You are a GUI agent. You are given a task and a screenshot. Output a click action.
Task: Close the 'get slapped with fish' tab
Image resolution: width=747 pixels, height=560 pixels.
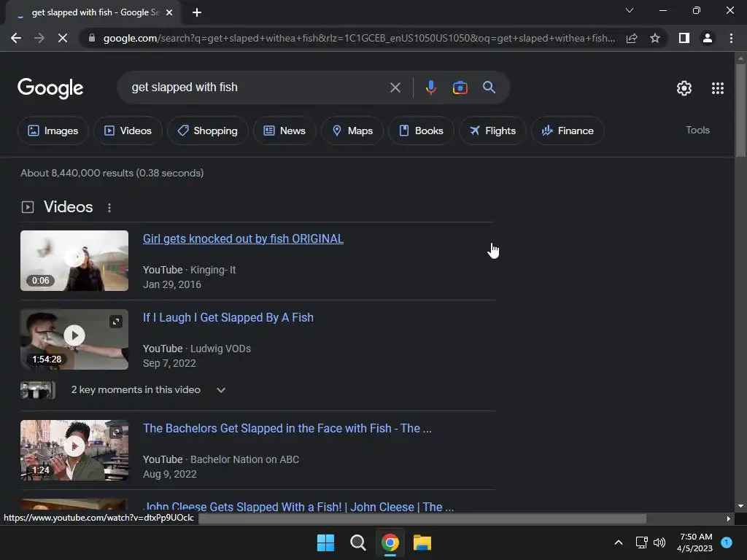click(169, 12)
